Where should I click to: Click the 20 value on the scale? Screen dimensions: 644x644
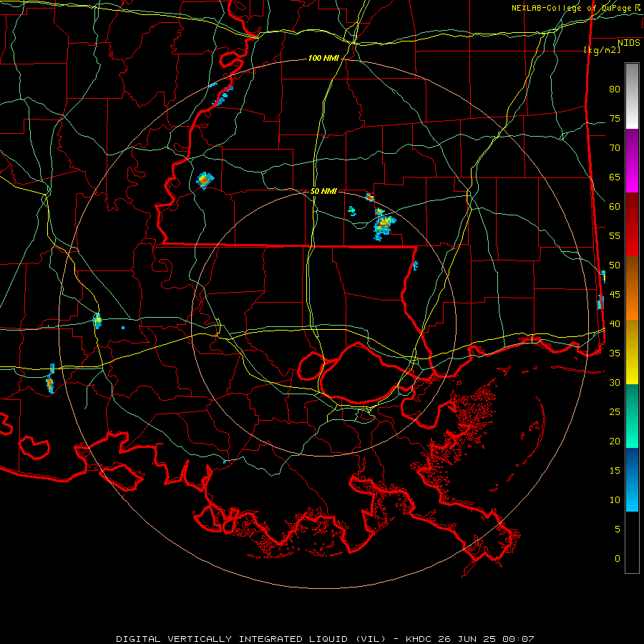(615, 441)
